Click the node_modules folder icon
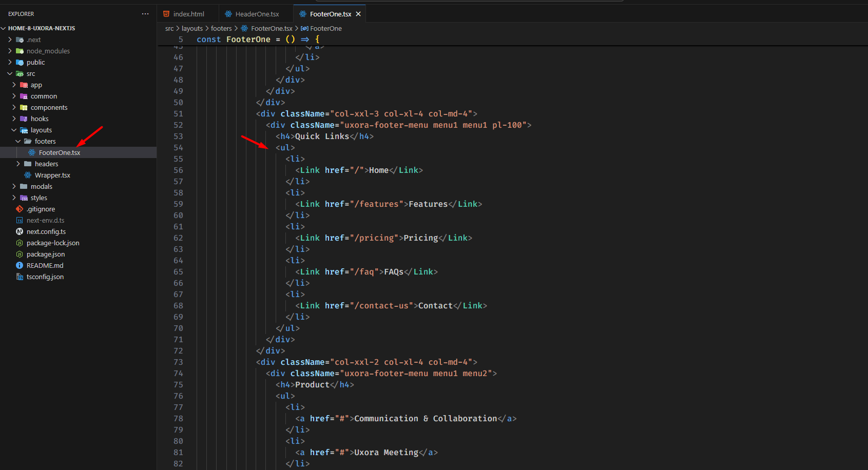Viewport: 868px width, 470px height. coord(20,51)
